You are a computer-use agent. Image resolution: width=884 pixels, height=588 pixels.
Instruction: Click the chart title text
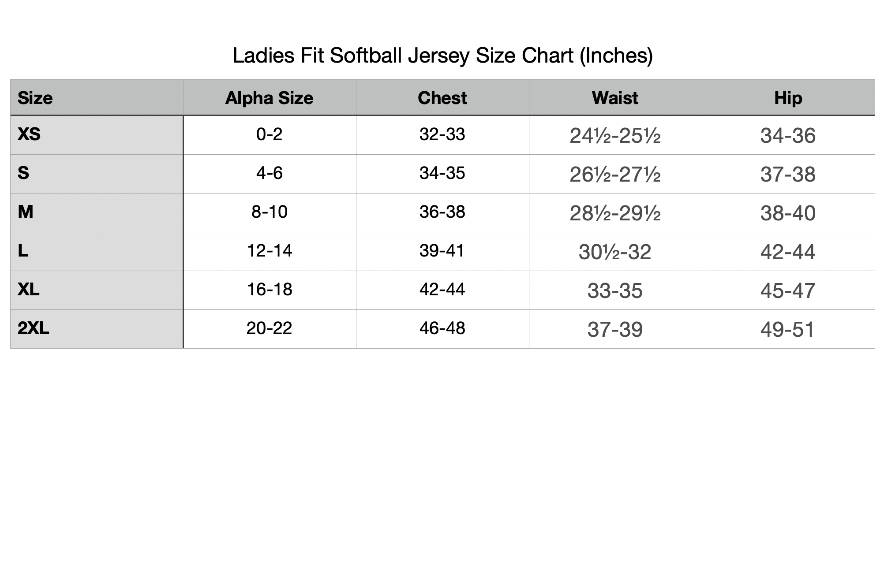(x=442, y=56)
